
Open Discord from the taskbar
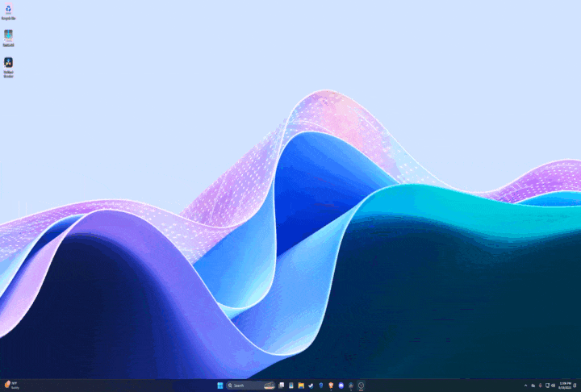(x=341, y=386)
